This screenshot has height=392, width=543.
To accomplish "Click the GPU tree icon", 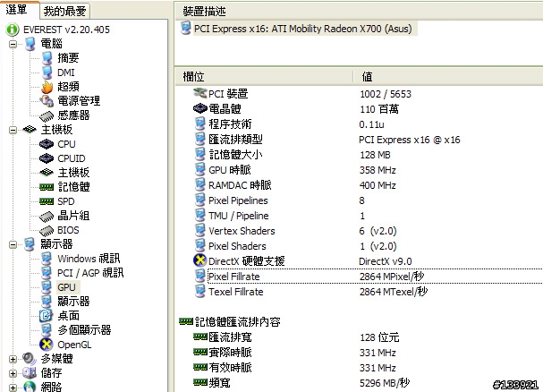I will tap(47, 287).
